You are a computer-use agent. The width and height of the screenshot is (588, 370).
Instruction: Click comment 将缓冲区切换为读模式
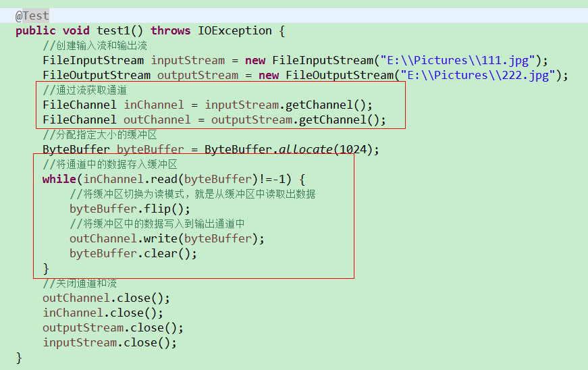[x=192, y=194]
